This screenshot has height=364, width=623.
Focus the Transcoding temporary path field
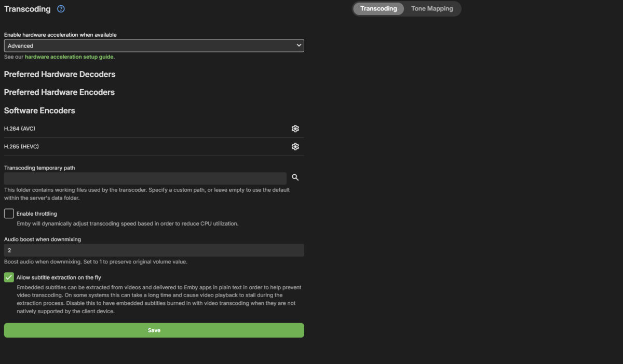click(145, 178)
